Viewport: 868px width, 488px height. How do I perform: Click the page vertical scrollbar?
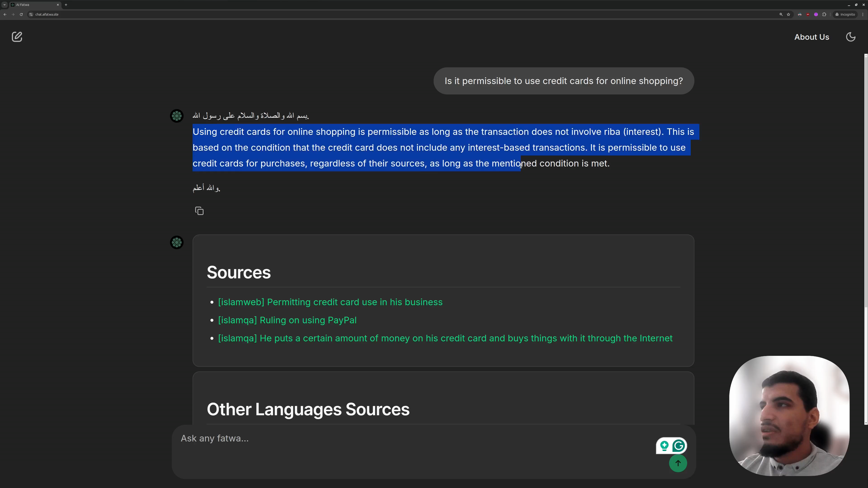tap(866, 182)
